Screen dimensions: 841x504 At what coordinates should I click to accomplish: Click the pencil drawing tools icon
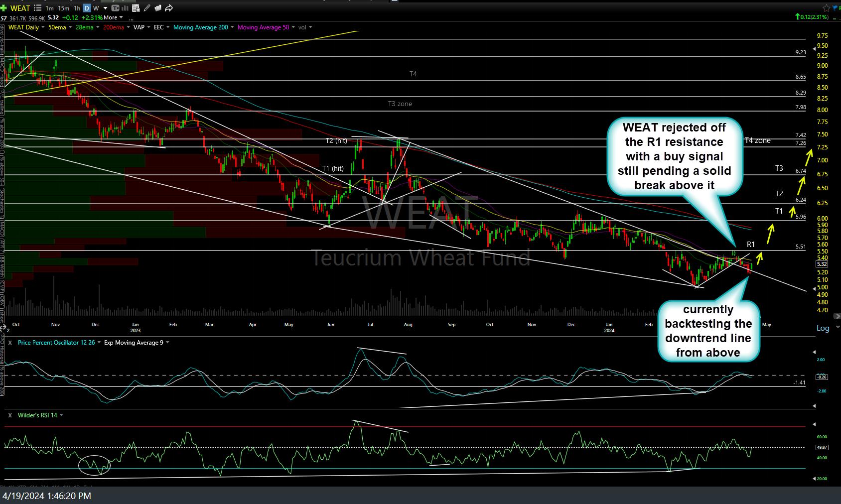click(x=146, y=8)
